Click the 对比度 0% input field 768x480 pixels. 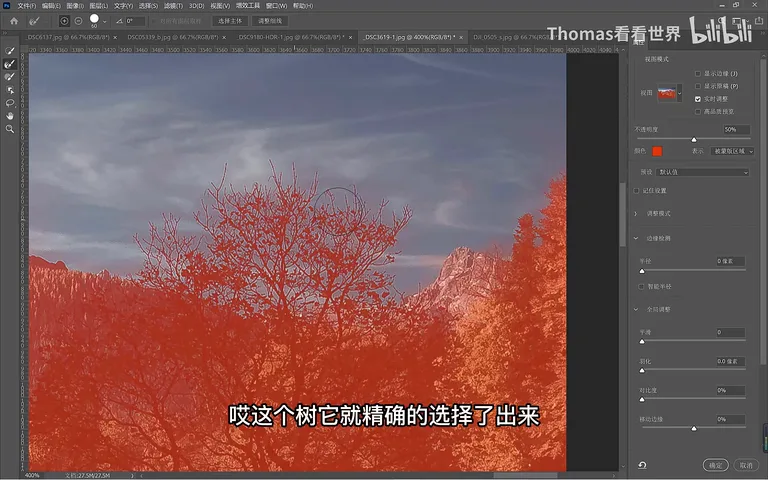click(x=730, y=391)
